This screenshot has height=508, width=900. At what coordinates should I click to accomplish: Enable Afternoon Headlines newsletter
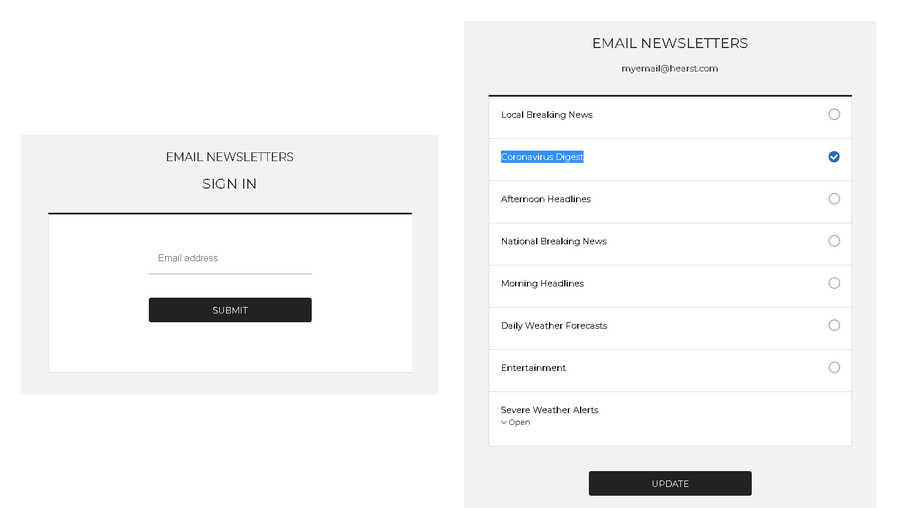834,199
